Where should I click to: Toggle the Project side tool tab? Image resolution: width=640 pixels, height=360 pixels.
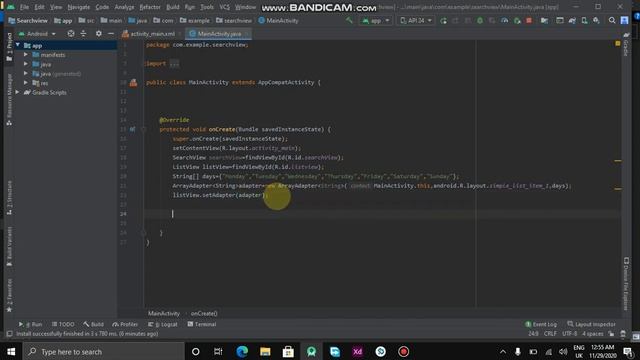click(x=9, y=47)
